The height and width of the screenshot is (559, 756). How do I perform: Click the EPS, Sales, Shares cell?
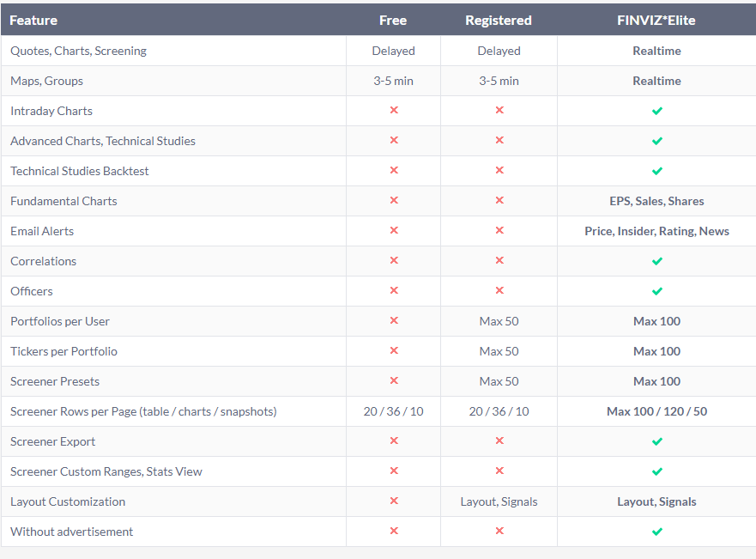(x=656, y=201)
